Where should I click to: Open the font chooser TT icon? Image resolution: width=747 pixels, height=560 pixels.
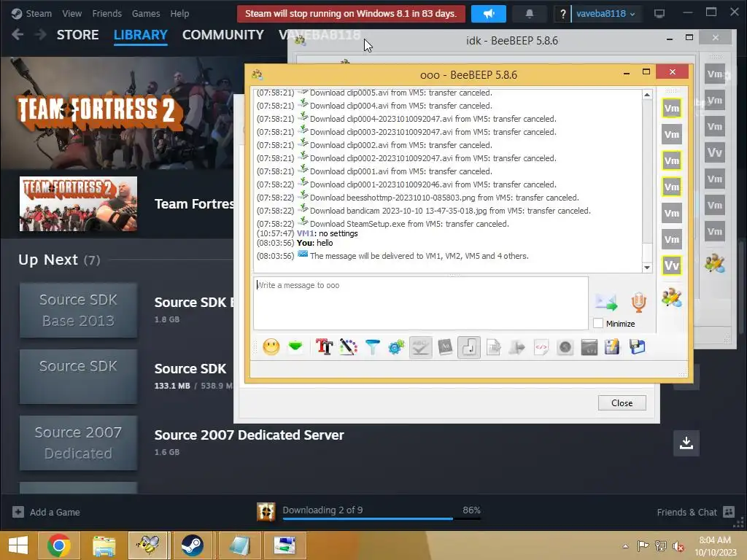tap(325, 347)
